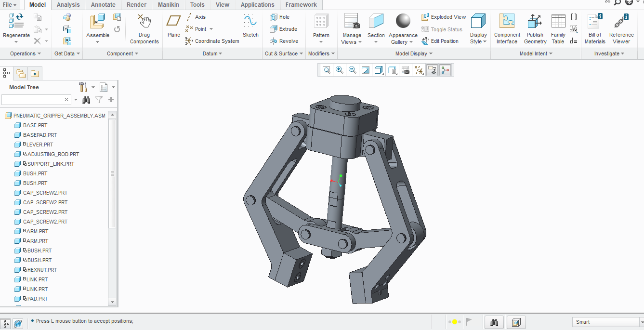Select SUPPORT_LINK.PRT in Model Tree

tap(44, 164)
